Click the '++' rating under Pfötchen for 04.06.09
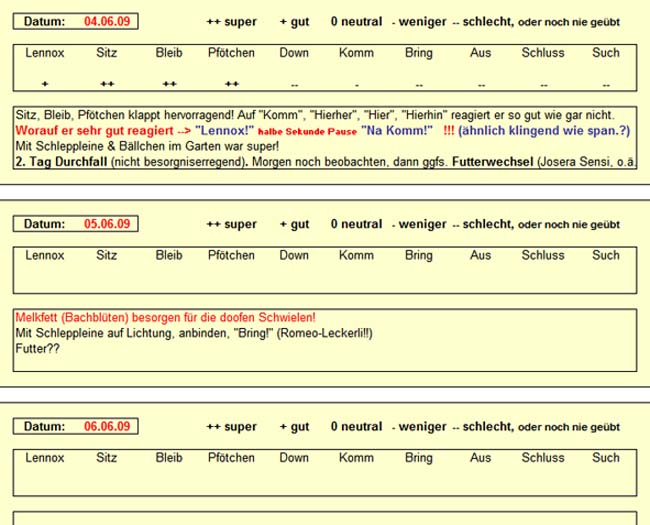 click(232, 84)
